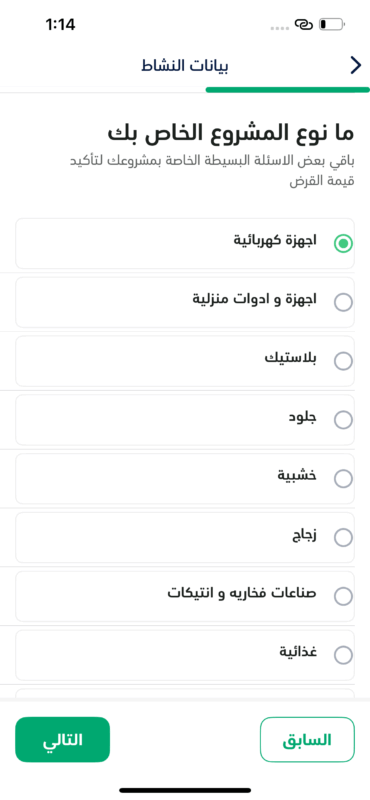Image resolution: width=370 pixels, height=800 pixels.
Task: Tap the hotspot link icon in status bar
Action: (303, 24)
